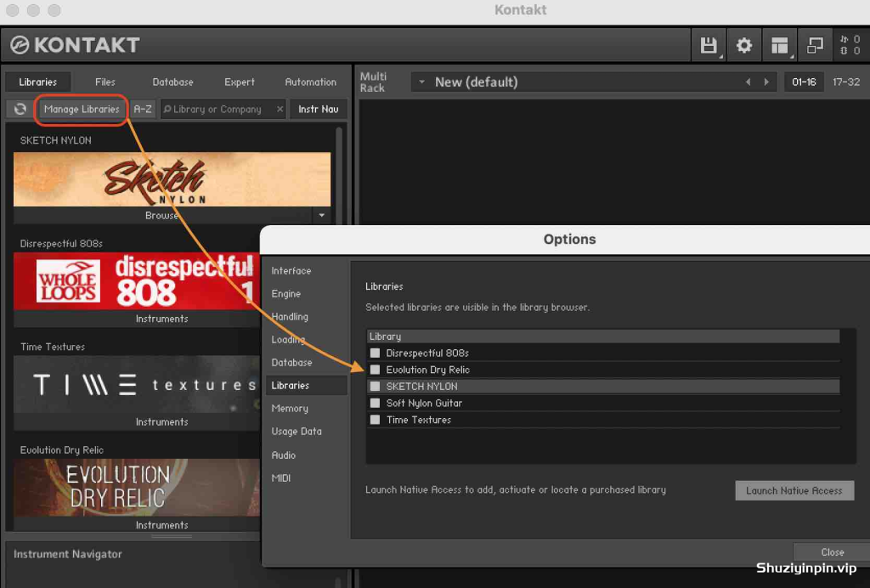
Task: Toggle the Soft Nylon Guitar checkbox
Action: [x=375, y=403]
